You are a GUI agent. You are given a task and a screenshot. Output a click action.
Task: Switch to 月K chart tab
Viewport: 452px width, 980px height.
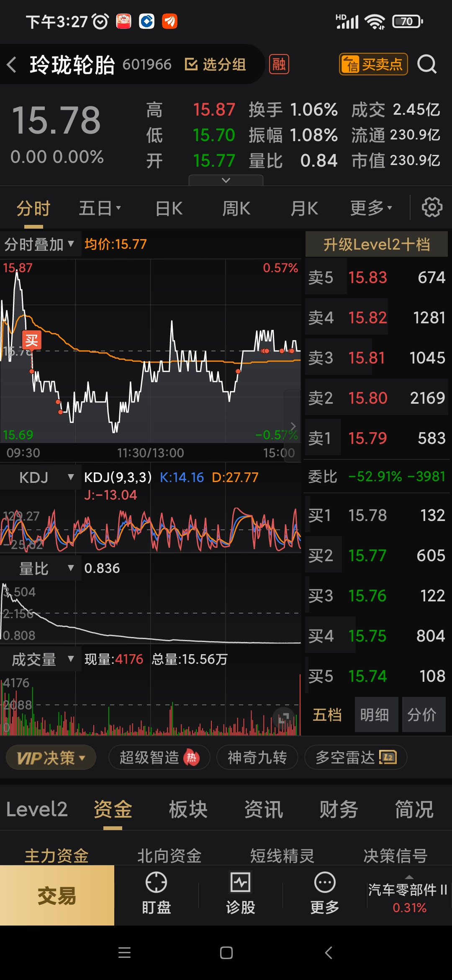click(304, 208)
